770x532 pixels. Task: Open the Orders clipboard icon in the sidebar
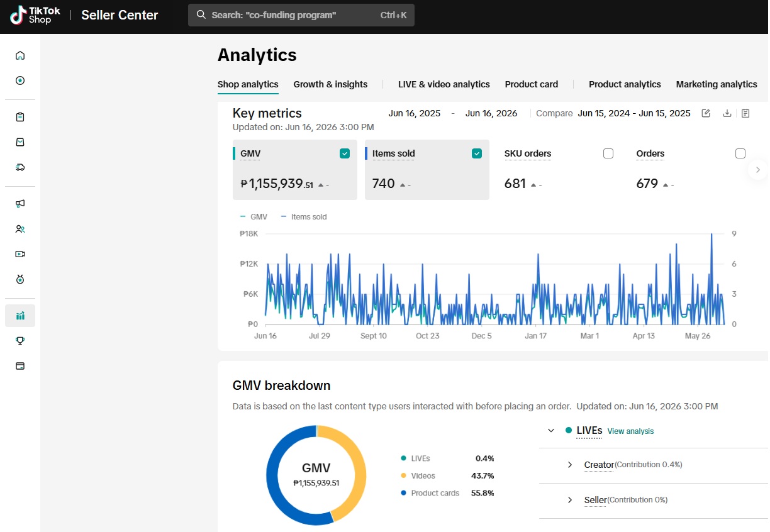click(20, 117)
